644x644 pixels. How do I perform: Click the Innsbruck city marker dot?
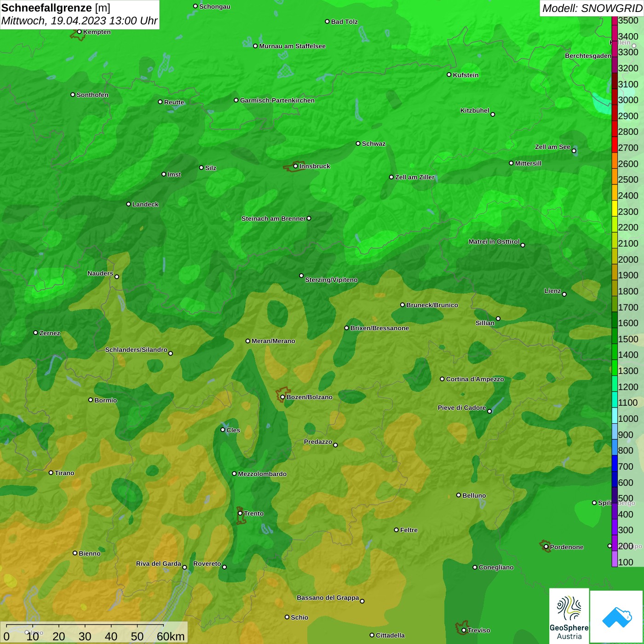tap(295, 166)
